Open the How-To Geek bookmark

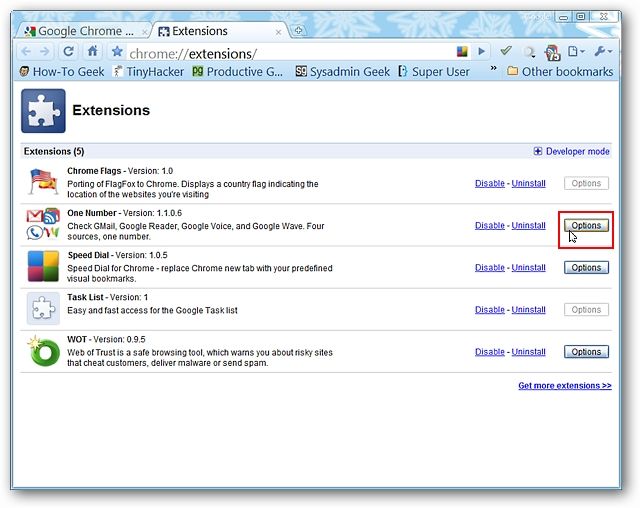pyautogui.click(x=62, y=72)
